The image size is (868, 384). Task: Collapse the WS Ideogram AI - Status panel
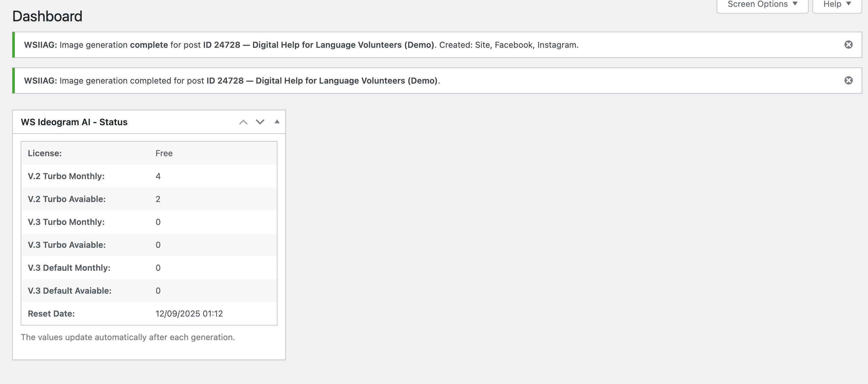(277, 122)
